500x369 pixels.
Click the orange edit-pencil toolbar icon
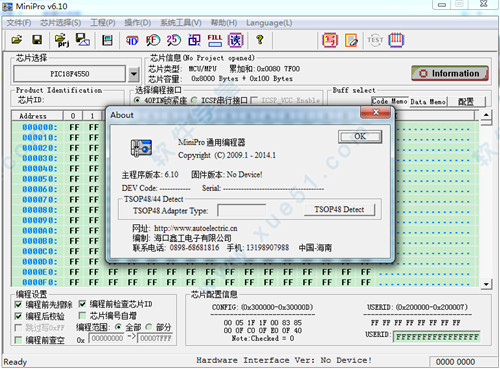(351, 40)
